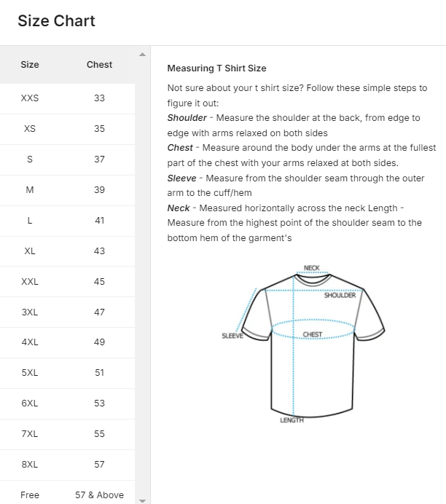Select the Chest column header

[x=99, y=65]
